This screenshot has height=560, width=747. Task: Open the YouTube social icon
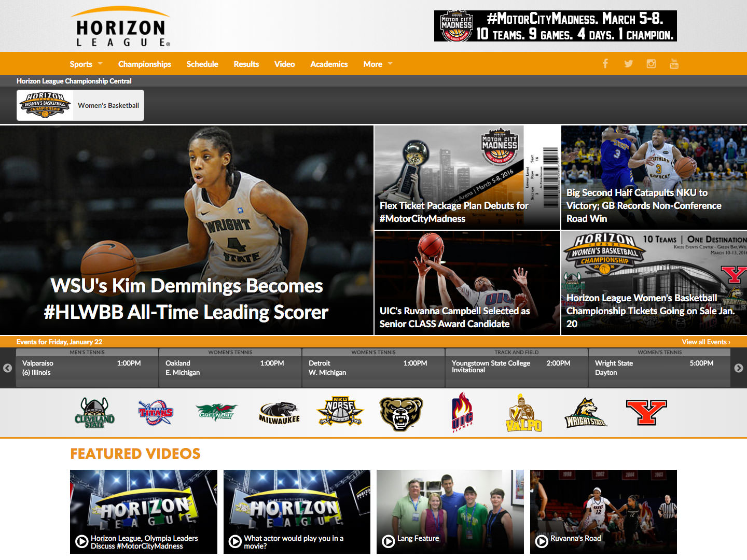coord(674,64)
